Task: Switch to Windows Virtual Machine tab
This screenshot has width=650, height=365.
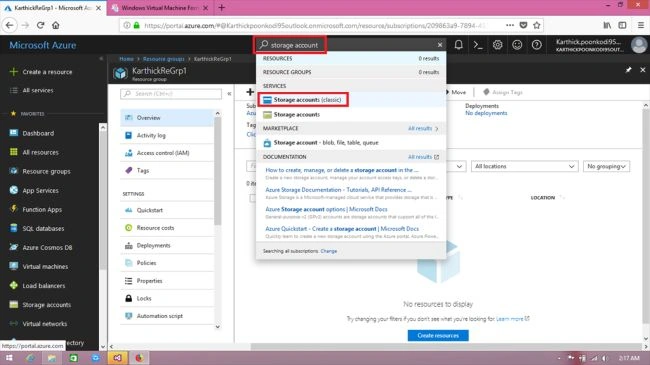Action: tap(159, 8)
